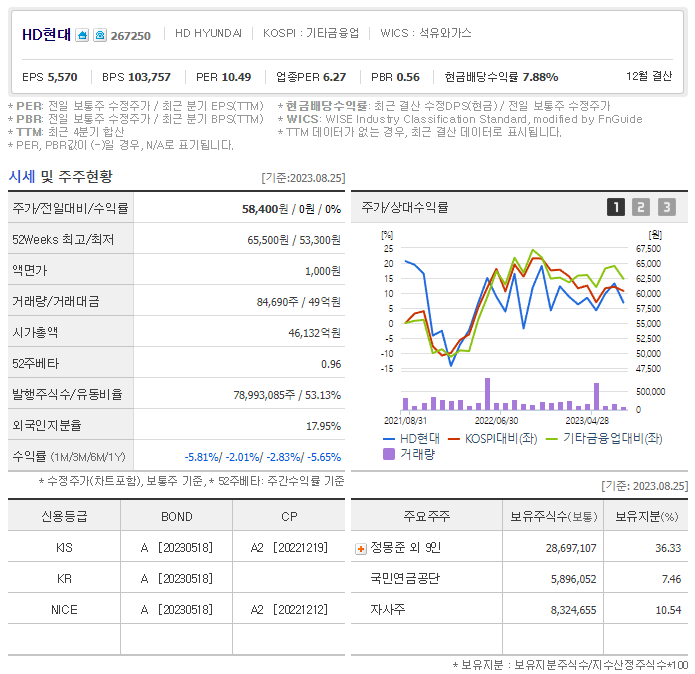Click the KR rating agency row label
The image size is (695, 674).
coord(64,579)
